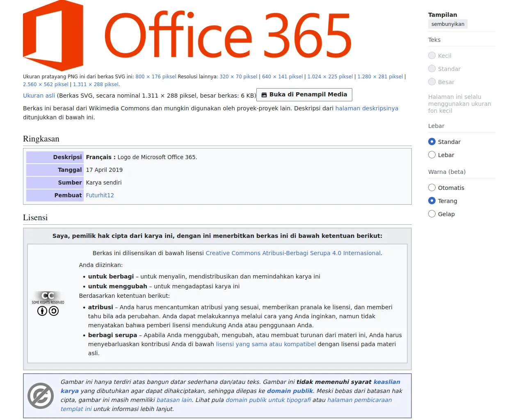Click the Office 365 logo image

tap(187, 36)
